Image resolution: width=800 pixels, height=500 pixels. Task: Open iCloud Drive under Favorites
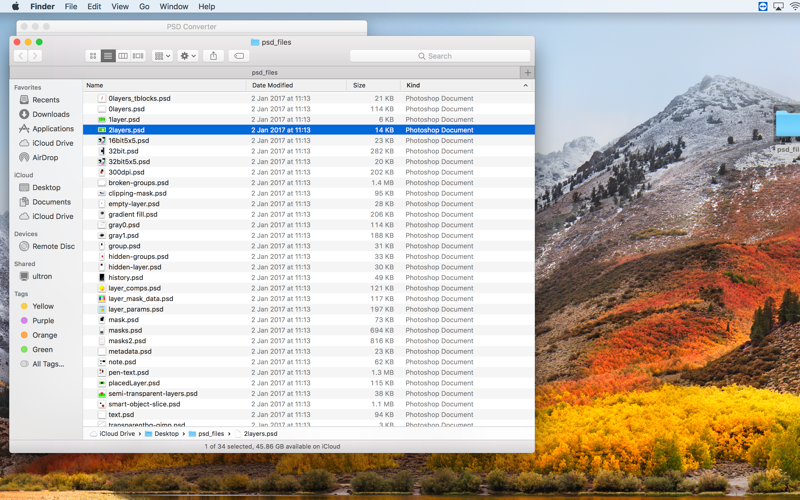pyautogui.click(x=53, y=143)
